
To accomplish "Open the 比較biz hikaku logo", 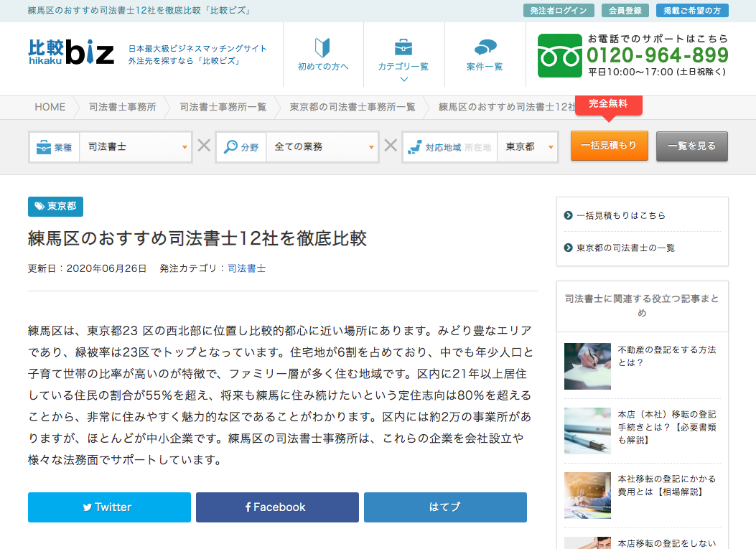I will 71,52.
